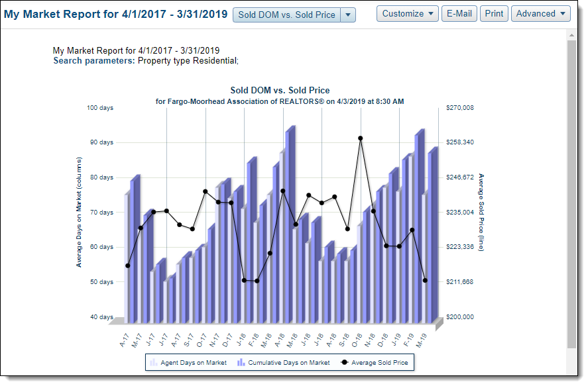Select the peak price point at O-18
Image resolution: width=588 pixels, height=386 pixels.
click(x=361, y=138)
